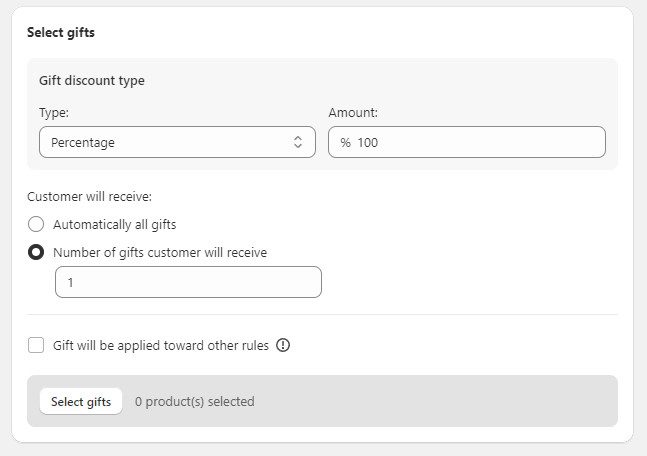Viewport: 647px width, 456px height.
Task: Select the Automatically all gifts radio button
Action: pos(36,224)
